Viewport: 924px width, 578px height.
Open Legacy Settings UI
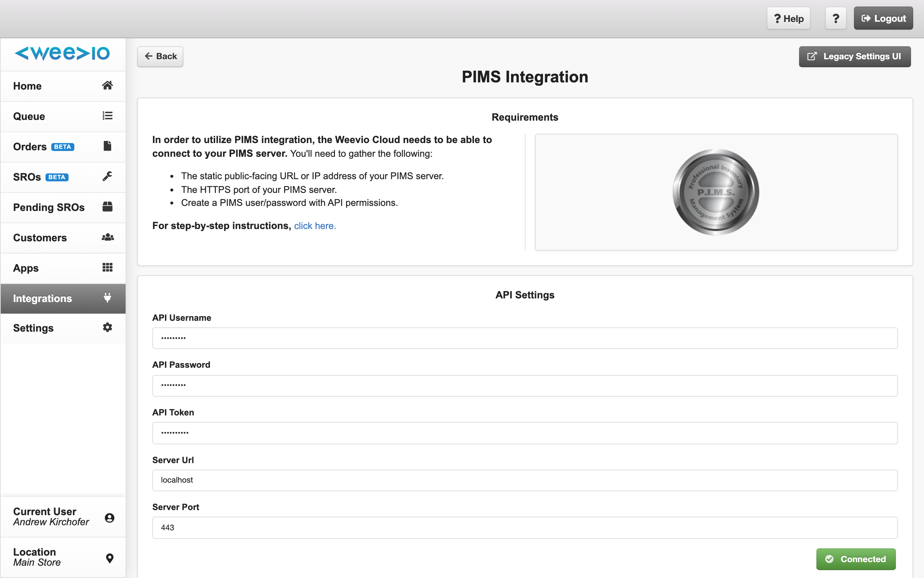click(854, 56)
